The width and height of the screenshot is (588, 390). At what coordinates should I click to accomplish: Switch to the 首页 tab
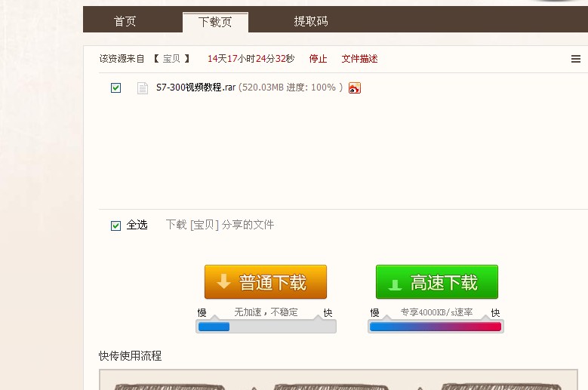125,21
